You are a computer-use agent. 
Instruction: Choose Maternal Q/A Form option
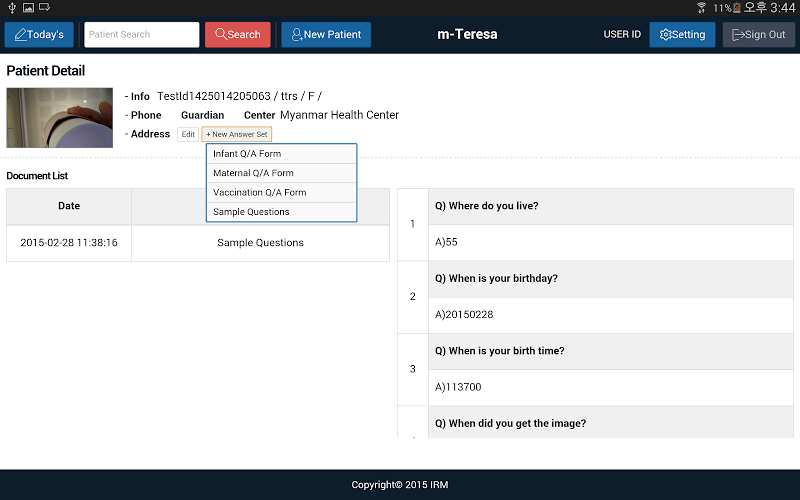[281, 173]
